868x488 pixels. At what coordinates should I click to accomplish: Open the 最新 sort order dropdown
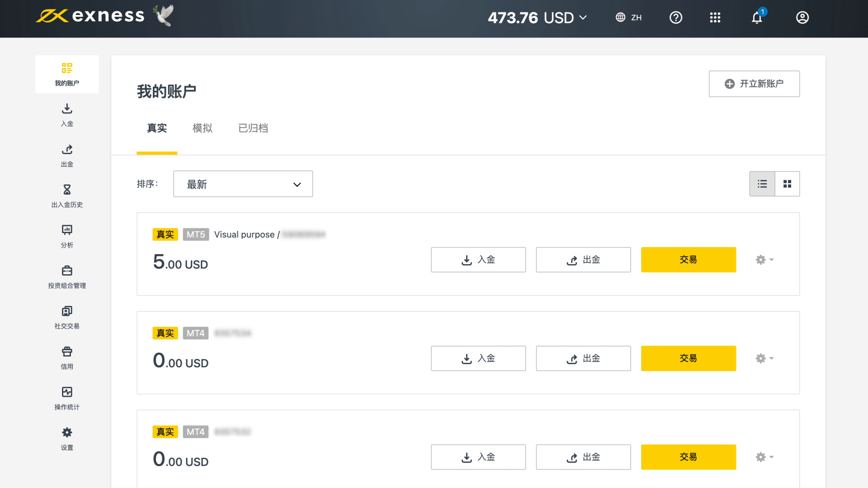pyautogui.click(x=243, y=184)
